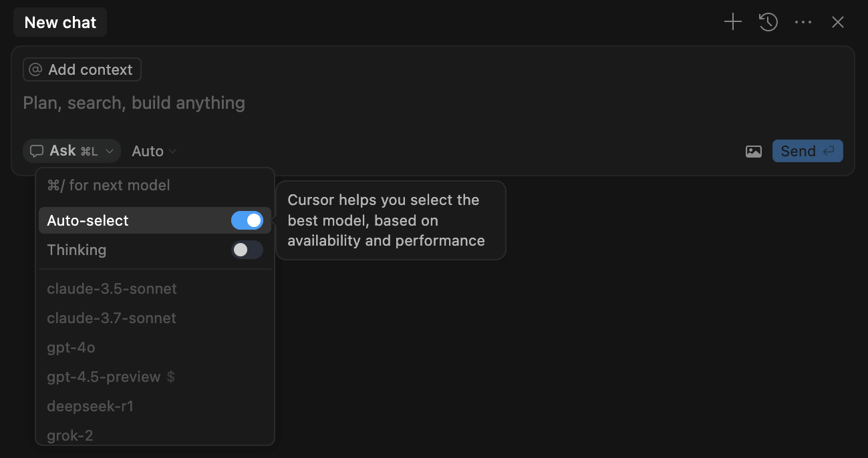Click the New chat tab label

pyautogui.click(x=60, y=22)
